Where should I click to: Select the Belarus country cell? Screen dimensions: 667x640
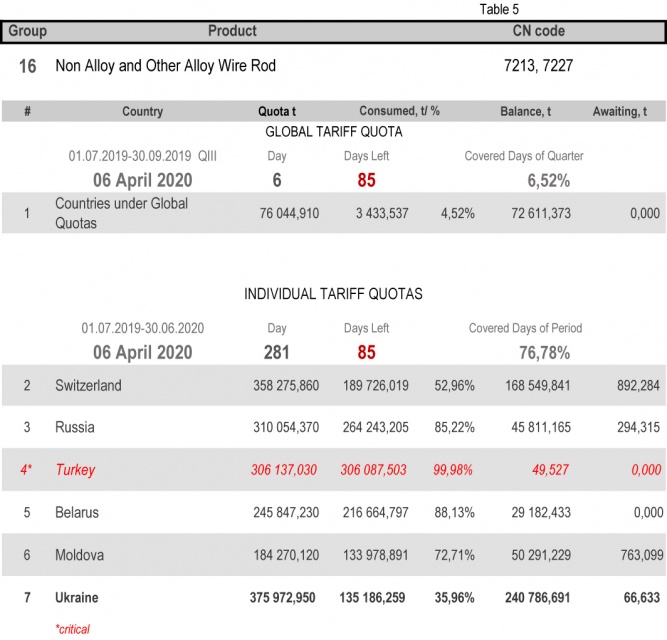(x=77, y=512)
